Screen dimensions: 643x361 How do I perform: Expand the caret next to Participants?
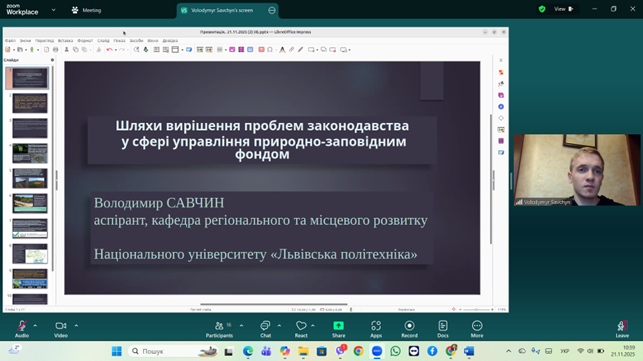pyautogui.click(x=241, y=326)
